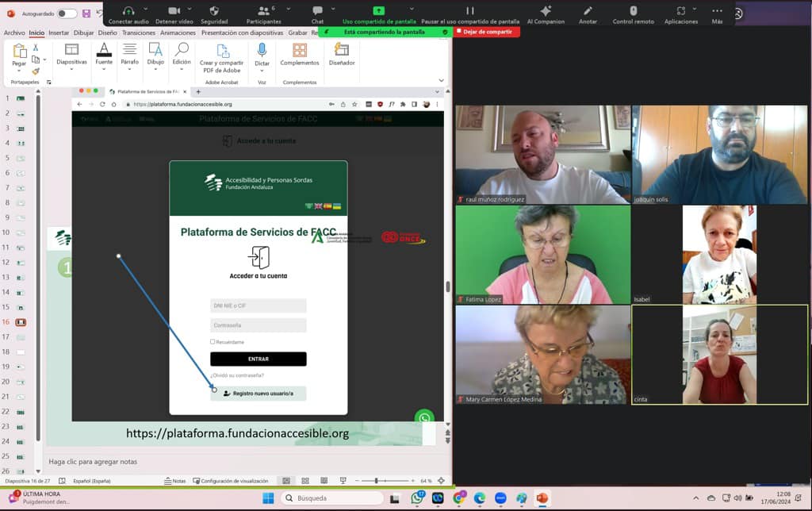
Task: Click the Cortar scissors icon
Action: [36, 48]
